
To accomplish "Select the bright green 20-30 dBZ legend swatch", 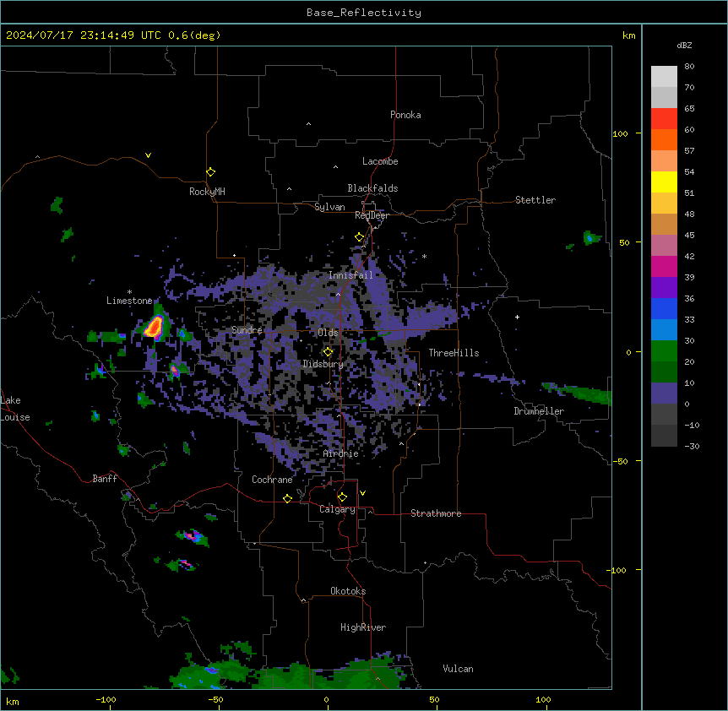I will pyautogui.click(x=664, y=351).
